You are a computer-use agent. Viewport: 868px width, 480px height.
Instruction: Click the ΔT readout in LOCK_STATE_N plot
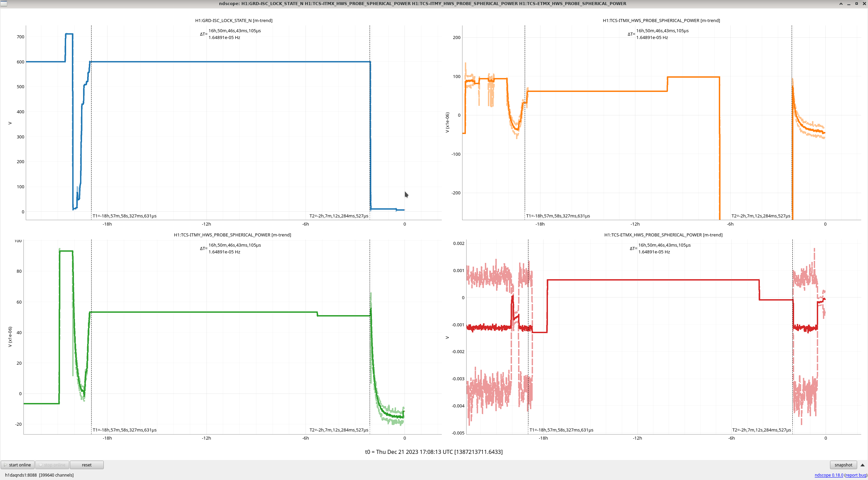click(x=231, y=34)
